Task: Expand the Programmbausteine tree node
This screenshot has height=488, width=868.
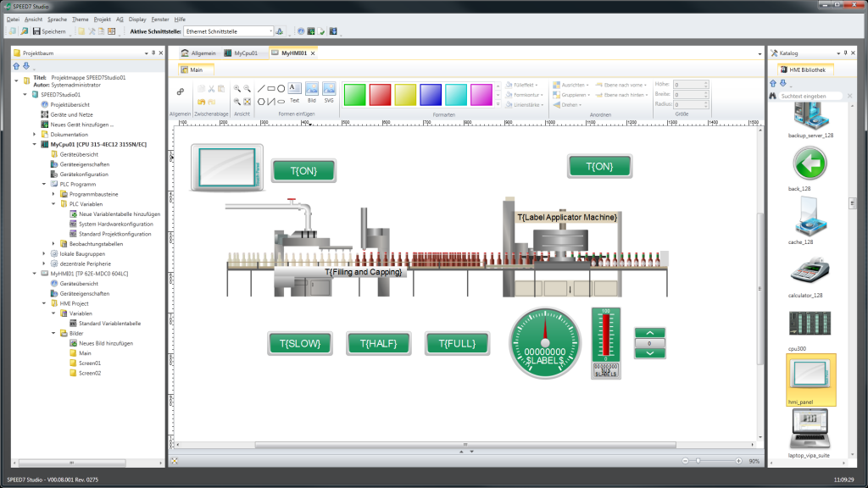Action: (53, 194)
